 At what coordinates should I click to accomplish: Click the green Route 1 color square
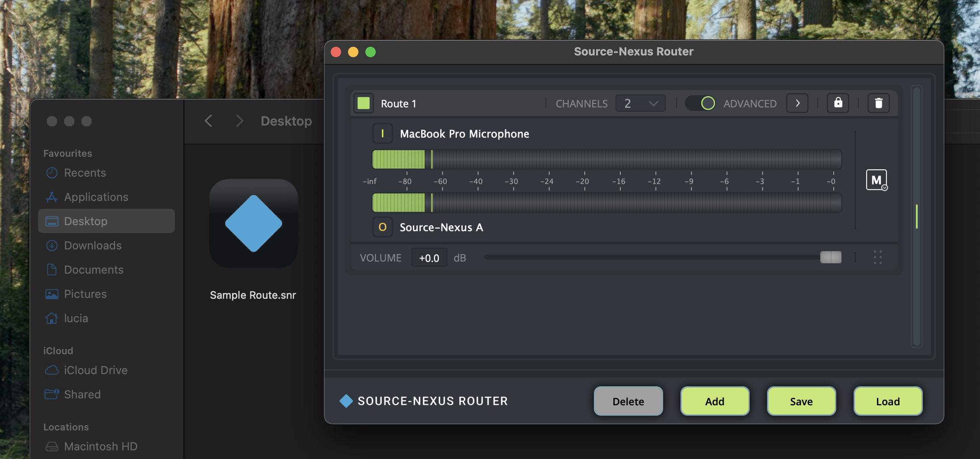(x=364, y=103)
